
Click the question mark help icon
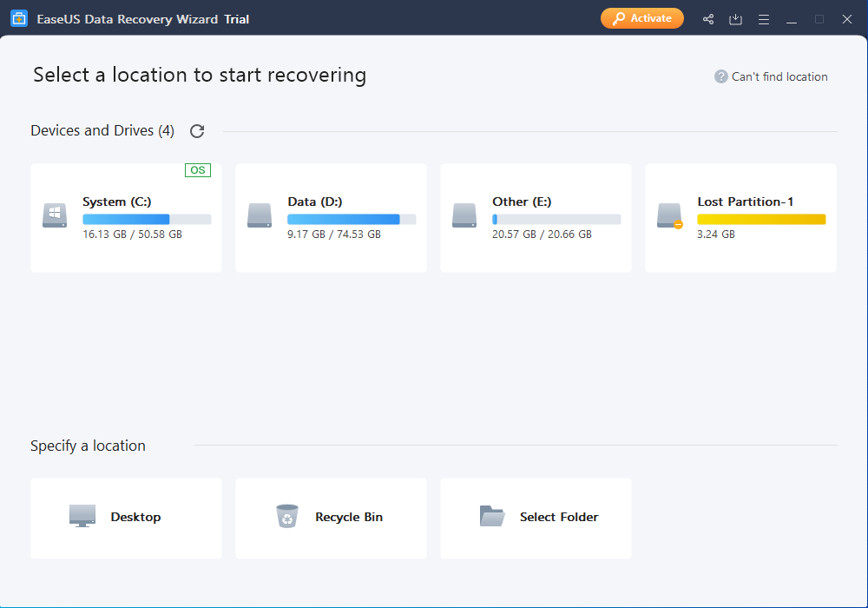pyautogui.click(x=720, y=76)
